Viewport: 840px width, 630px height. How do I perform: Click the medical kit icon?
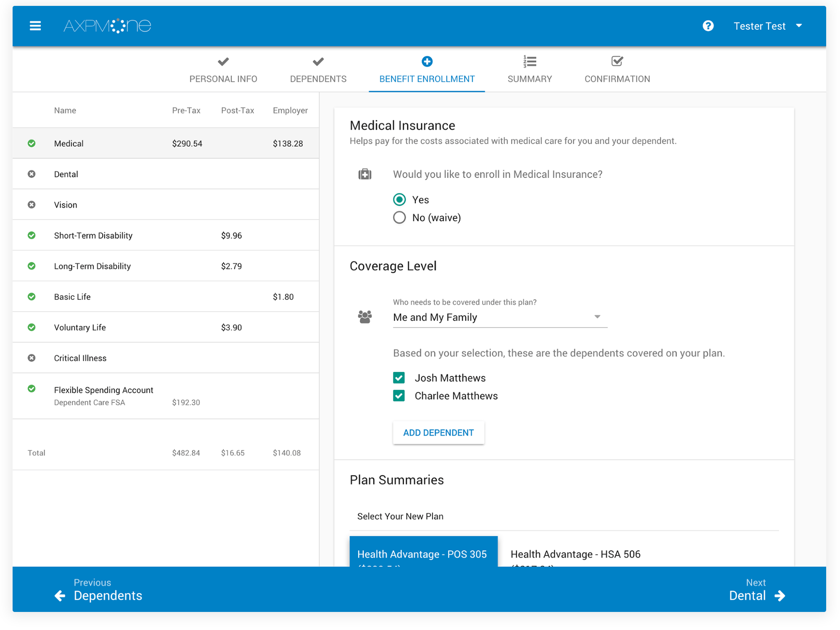coord(365,174)
